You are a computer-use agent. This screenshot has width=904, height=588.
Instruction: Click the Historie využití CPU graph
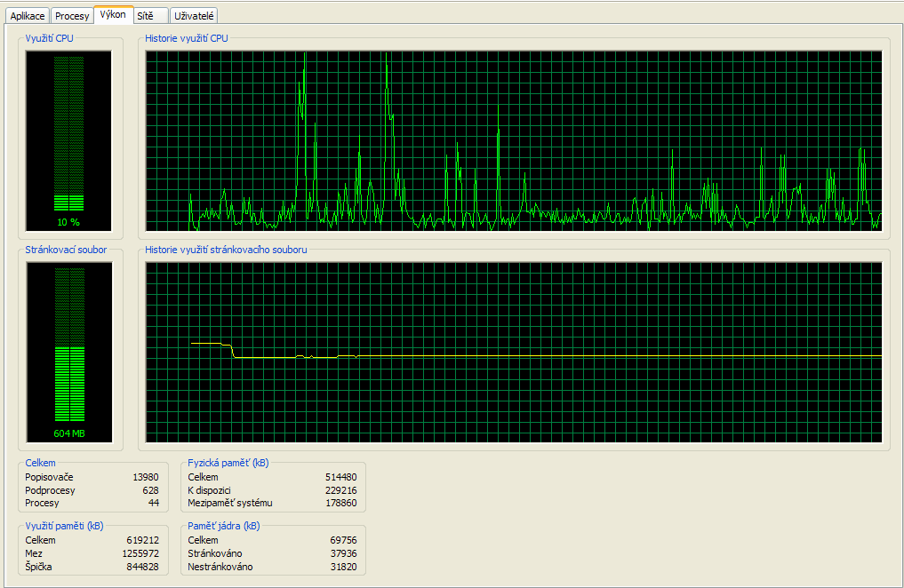(x=514, y=140)
